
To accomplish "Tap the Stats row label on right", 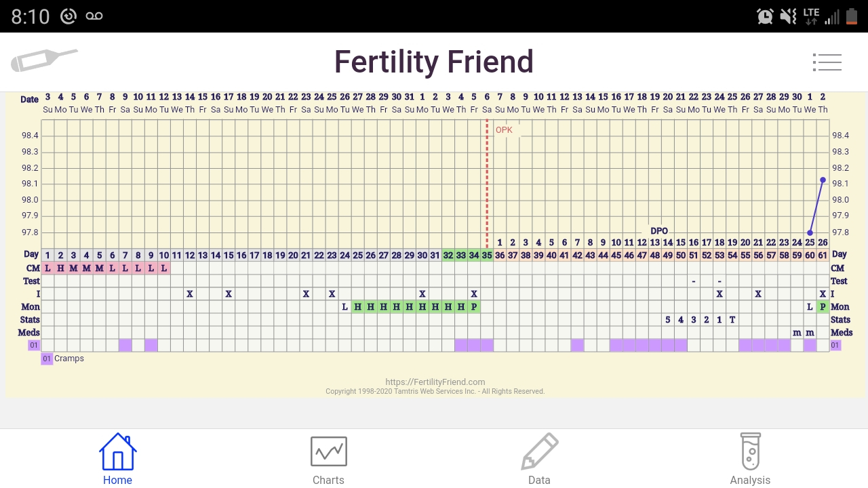I will [x=841, y=319].
